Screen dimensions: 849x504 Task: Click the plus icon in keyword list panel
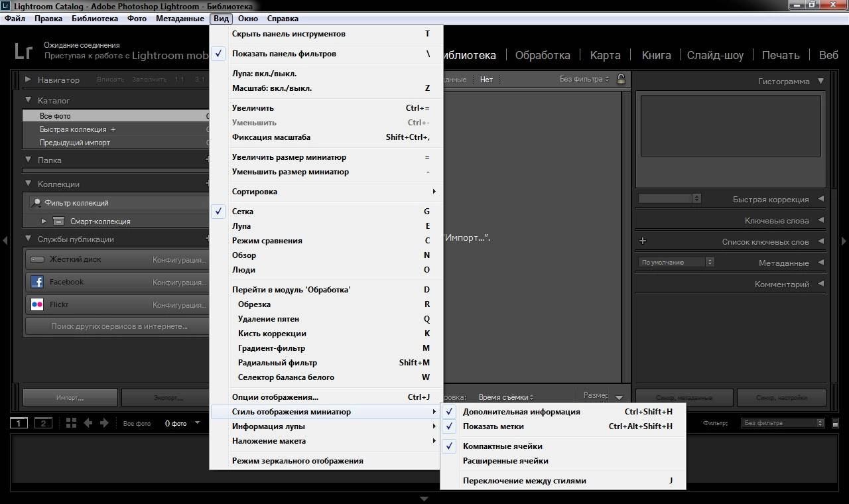[642, 241]
